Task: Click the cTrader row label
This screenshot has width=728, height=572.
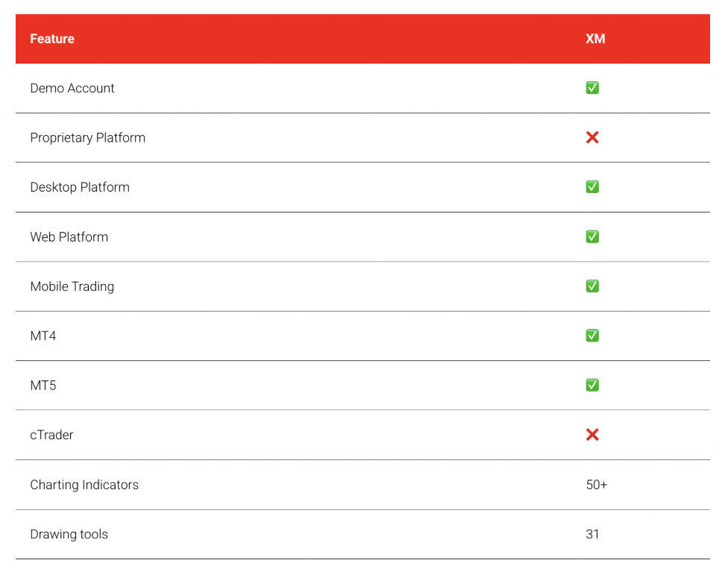Action: pos(52,435)
